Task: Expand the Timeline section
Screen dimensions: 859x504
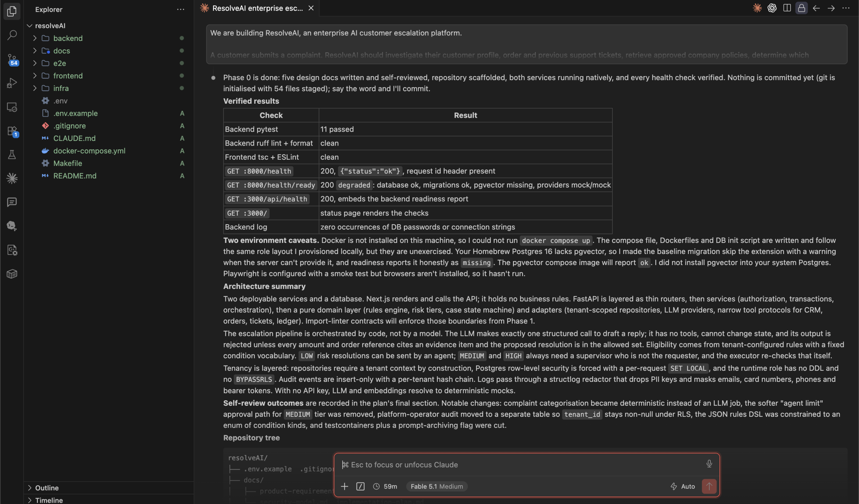Action: tap(109, 500)
